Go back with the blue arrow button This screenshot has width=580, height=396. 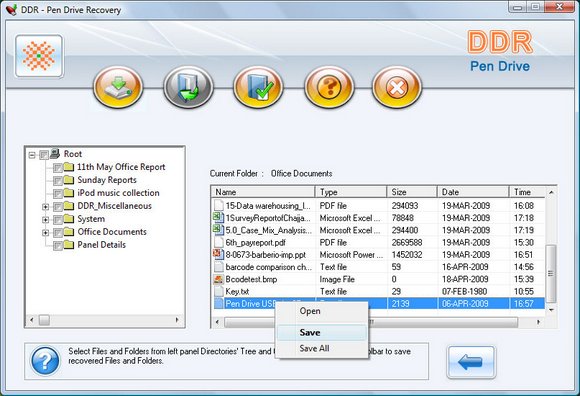(471, 362)
